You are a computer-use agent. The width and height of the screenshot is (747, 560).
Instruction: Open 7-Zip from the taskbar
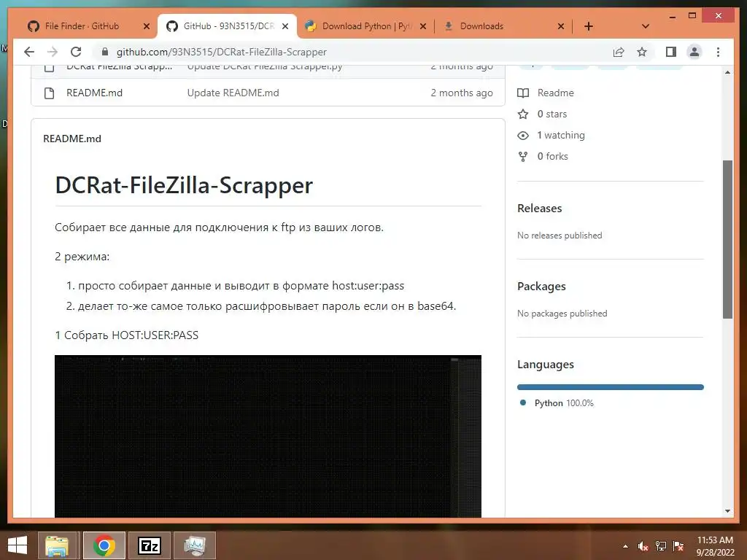tap(149, 545)
